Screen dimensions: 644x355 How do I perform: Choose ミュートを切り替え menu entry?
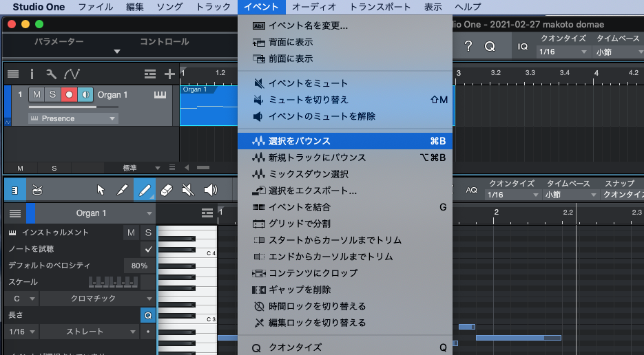tap(345, 100)
